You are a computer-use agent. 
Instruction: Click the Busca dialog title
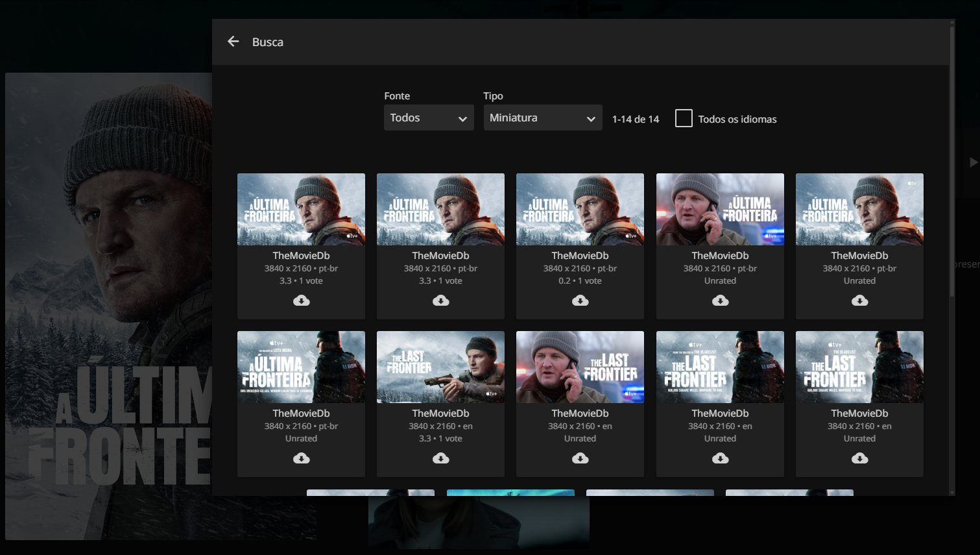267,42
